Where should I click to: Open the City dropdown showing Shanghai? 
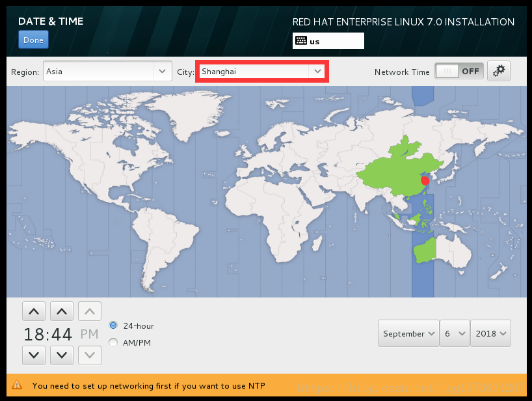pyautogui.click(x=261, y=72)
